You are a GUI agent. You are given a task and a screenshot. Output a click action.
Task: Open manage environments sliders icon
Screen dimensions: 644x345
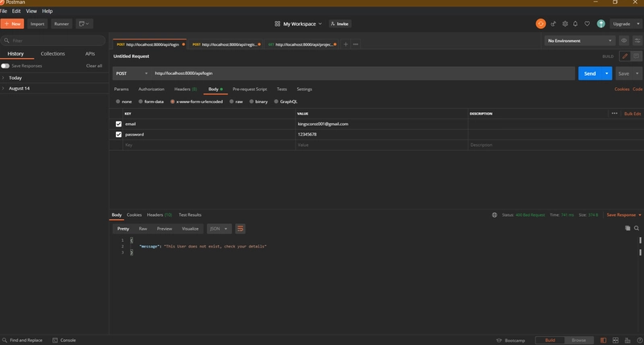(637, 41)
